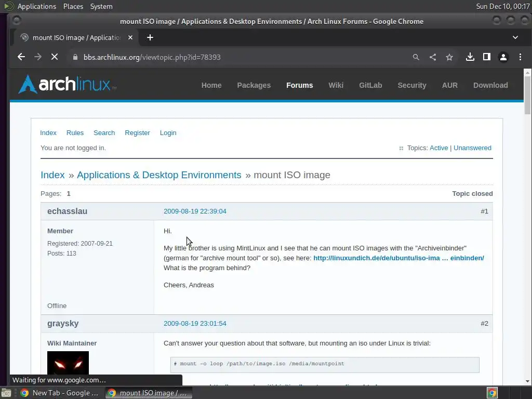
Task: Click the page vertical scrollbar thumb
Action: pyautogui.click(x=527, y=96)
